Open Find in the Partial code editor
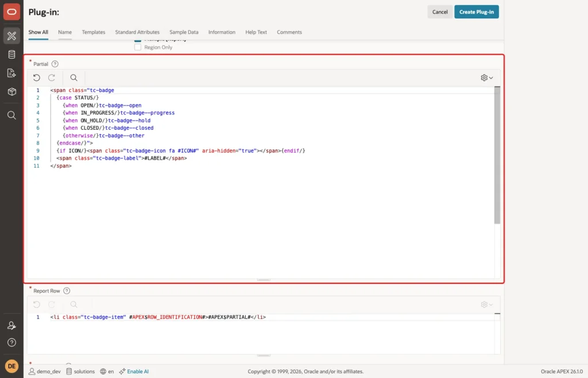The width and height of the screenshot is (588, 378). pyautogui.click(x=74, y=78)
